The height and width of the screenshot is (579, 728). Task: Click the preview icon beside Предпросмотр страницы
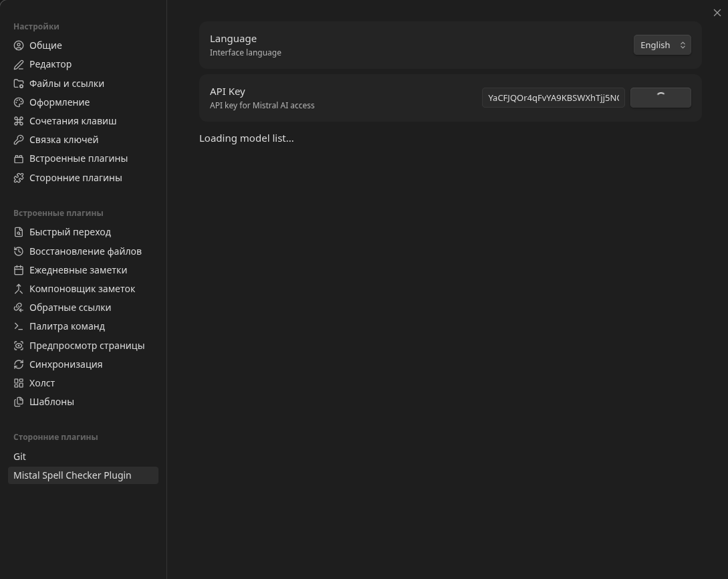19,346
